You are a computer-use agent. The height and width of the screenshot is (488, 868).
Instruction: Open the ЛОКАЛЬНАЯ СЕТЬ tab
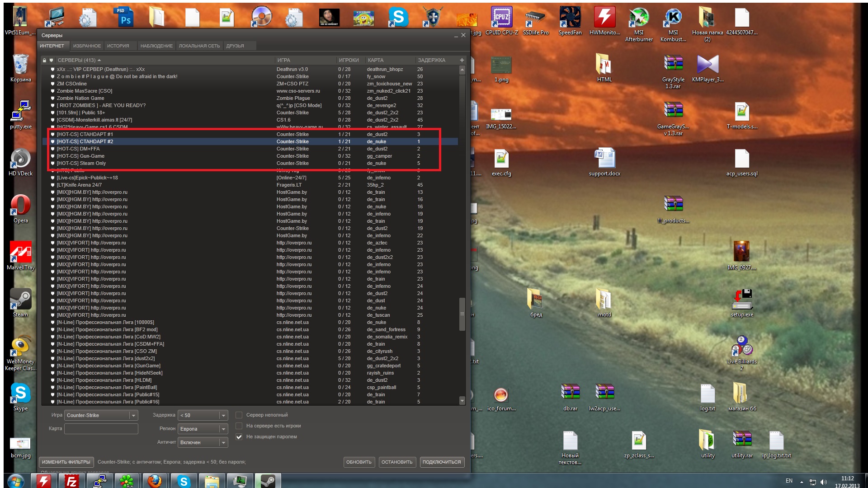[199, 46]
